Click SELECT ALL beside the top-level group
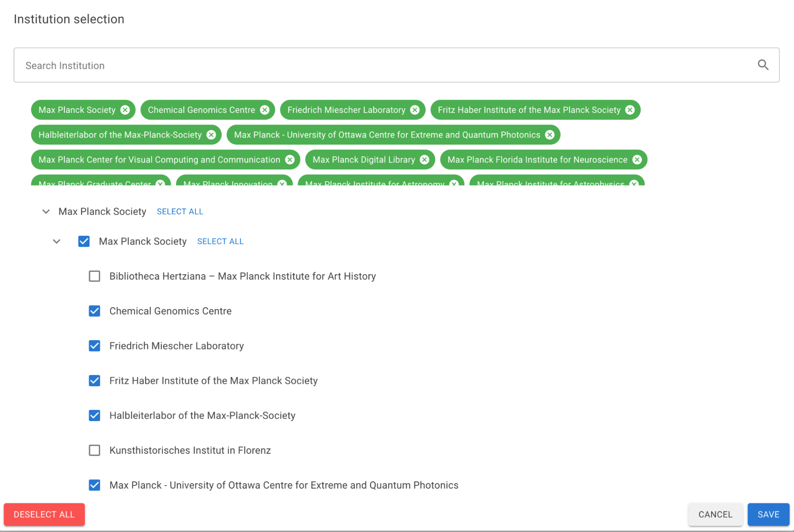The image size is (794, 532). click(180, 211)
